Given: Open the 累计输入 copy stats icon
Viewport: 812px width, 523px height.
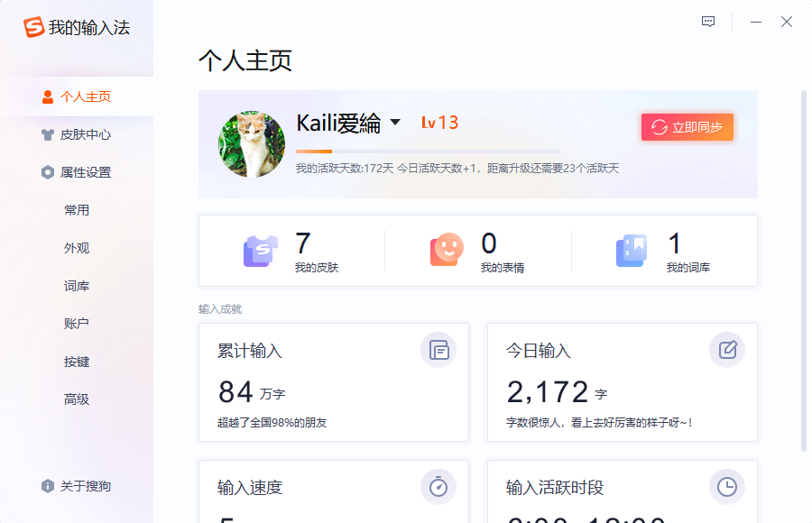Looking at the screenshot, I should pos(438,350).
